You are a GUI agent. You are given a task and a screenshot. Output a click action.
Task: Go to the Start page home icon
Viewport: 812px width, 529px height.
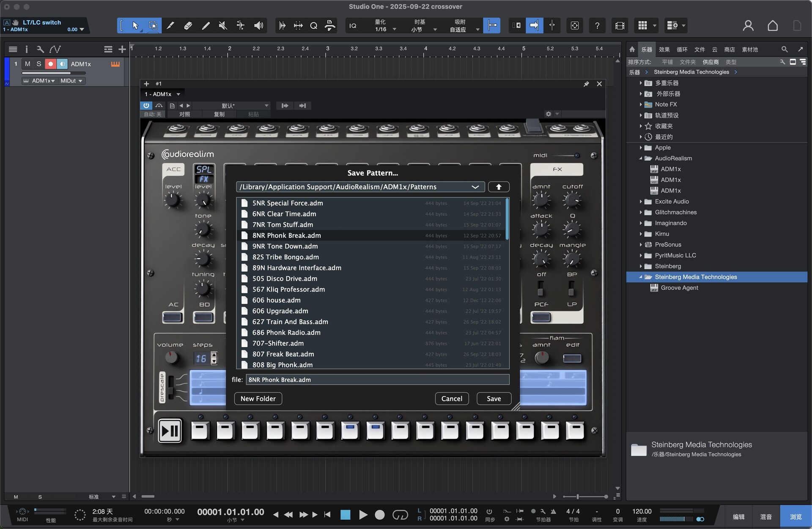pos(772,26)
